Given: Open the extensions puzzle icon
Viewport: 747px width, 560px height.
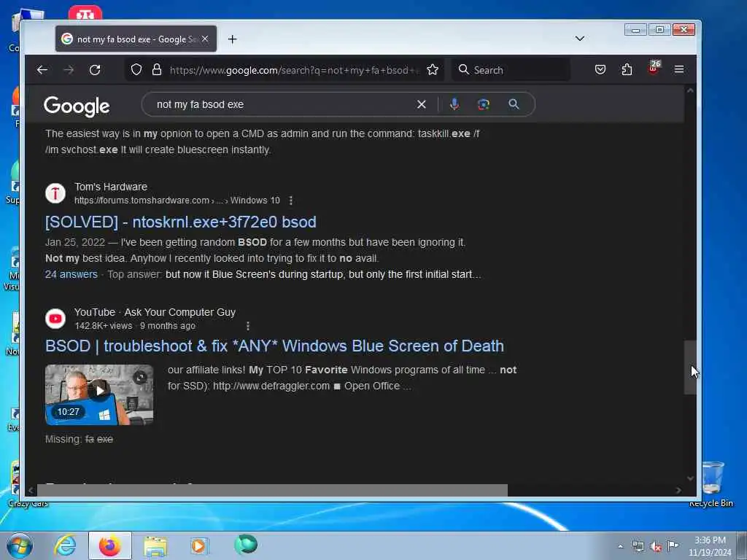Looking at the screenshot, I should (627, 69).
